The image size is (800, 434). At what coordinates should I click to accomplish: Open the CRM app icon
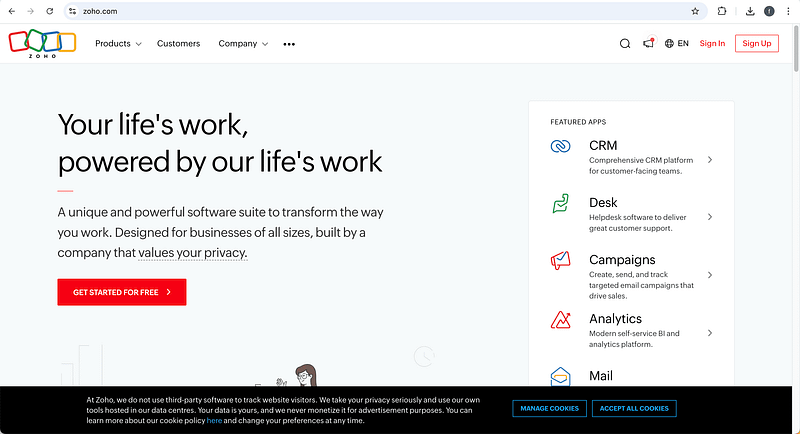point(560,146)
